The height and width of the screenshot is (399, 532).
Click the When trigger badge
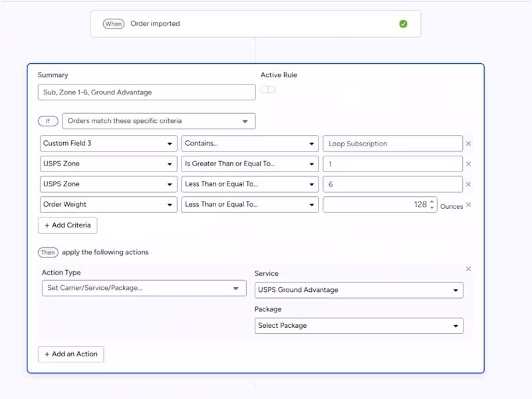pos(114,24)
